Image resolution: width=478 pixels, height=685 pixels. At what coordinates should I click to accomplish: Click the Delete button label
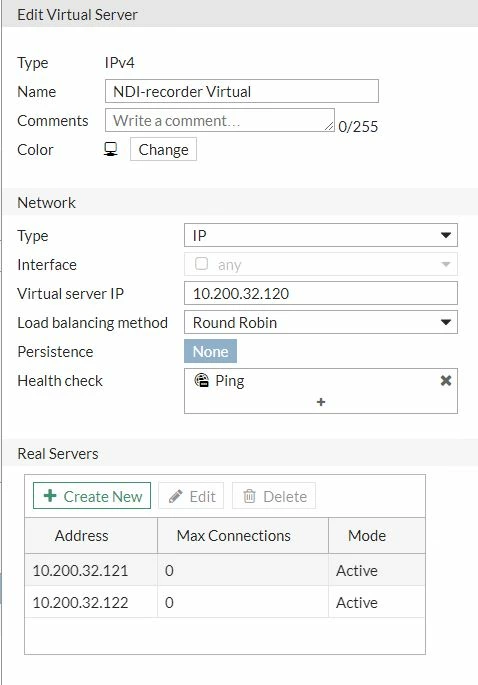pyautogui.click(x=285, y=496)
